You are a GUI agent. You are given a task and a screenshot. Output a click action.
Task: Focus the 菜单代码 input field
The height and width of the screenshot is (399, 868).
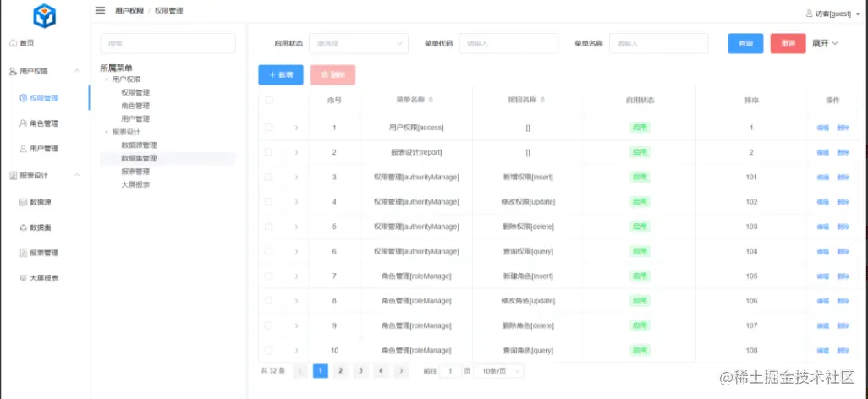tap(508, 43)
